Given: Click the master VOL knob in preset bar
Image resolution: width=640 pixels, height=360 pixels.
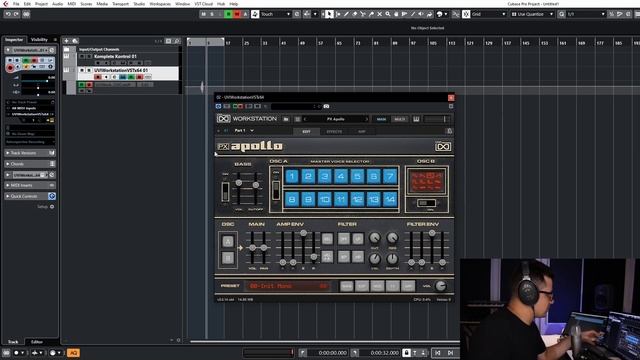Looking at the screenshot, I should point(441,286).
